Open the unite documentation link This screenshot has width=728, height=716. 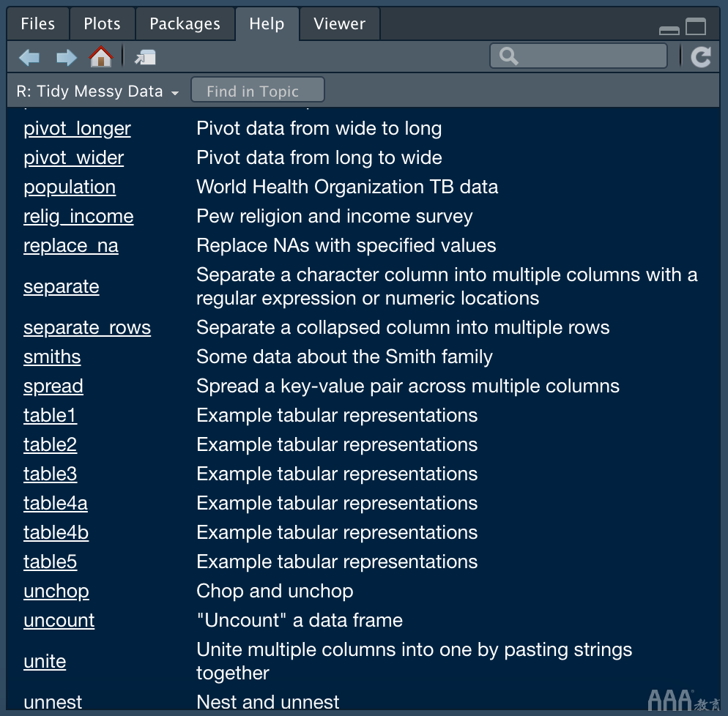coord(45,662)
